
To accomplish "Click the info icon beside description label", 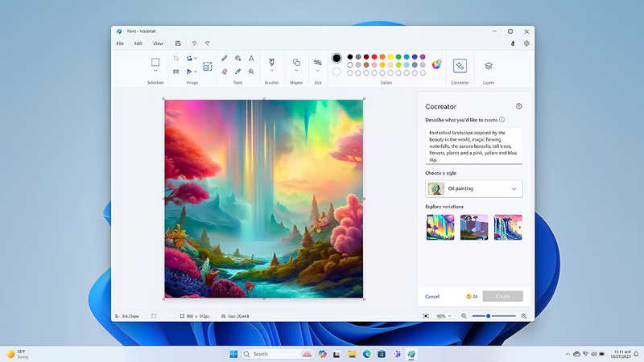I will (502, 120).
